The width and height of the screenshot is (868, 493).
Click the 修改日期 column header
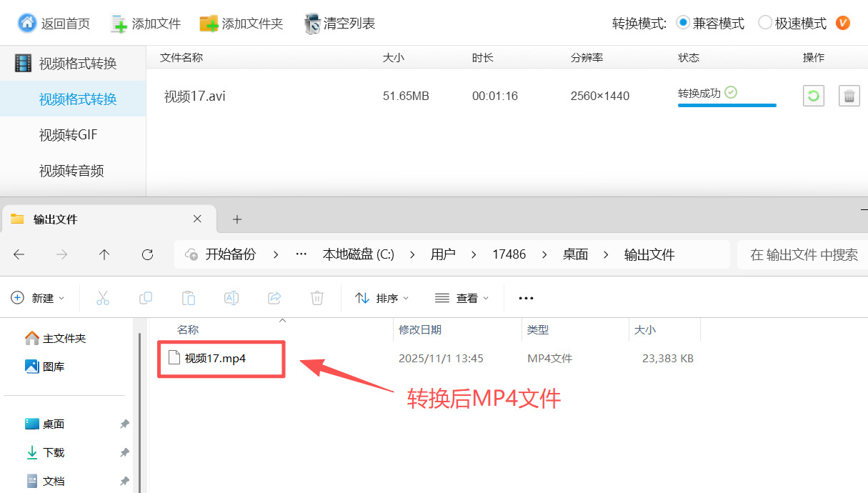coord(420,329)
